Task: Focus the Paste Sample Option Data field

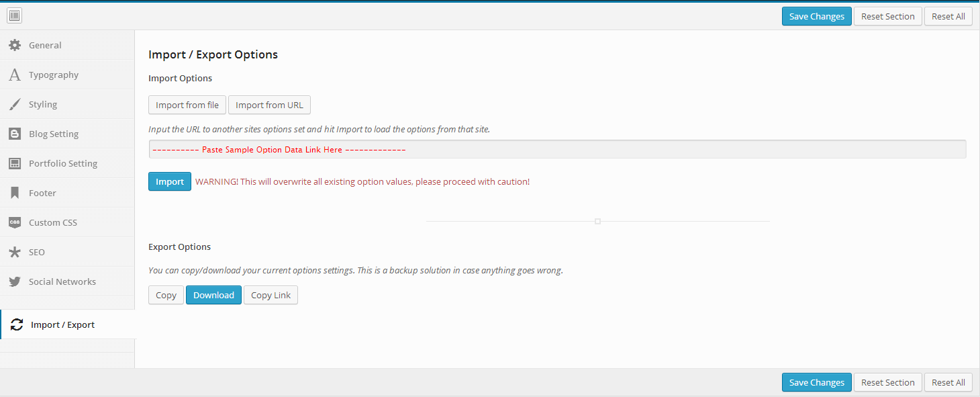Action: click(557, 149)
